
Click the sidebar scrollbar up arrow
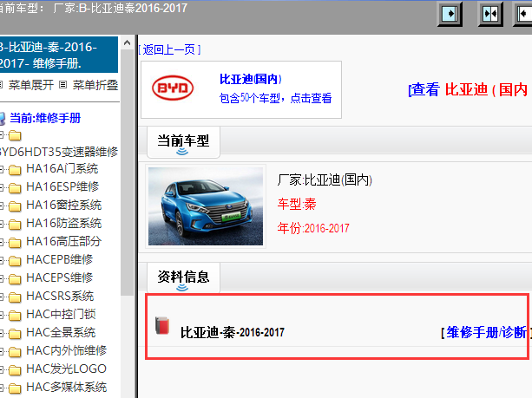[128, 42]
